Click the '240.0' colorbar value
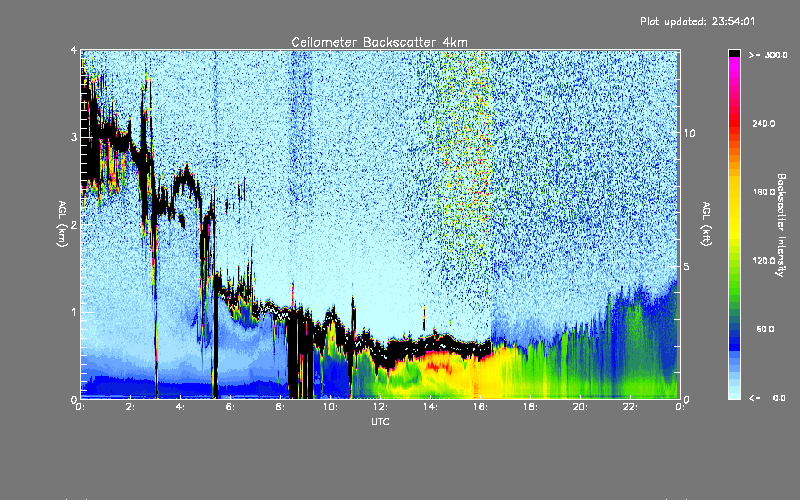Image resolution: width=800 pixels, height=500 pixels. 764,123
